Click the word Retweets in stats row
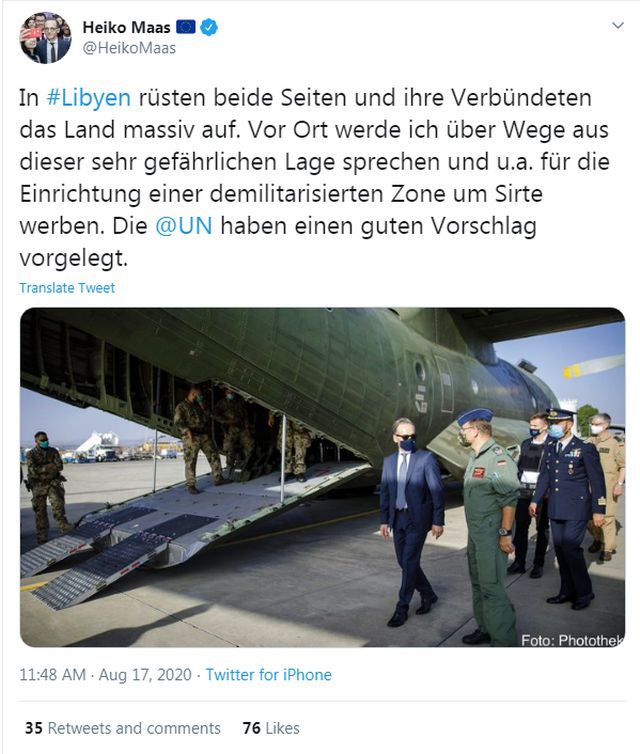 [x=80, y=728]
